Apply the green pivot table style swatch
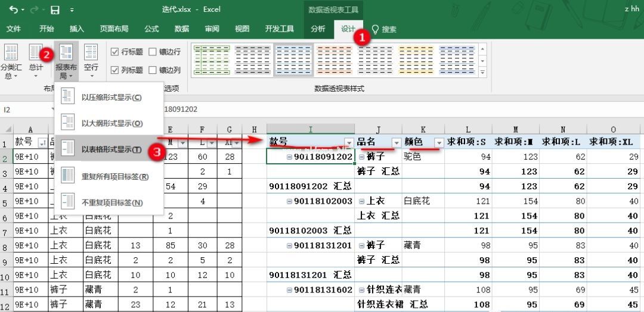 (210, 59)
